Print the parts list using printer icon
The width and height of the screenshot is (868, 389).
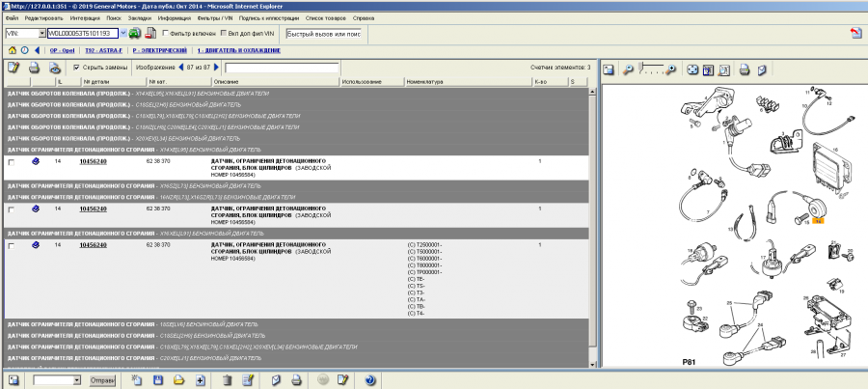35,68
